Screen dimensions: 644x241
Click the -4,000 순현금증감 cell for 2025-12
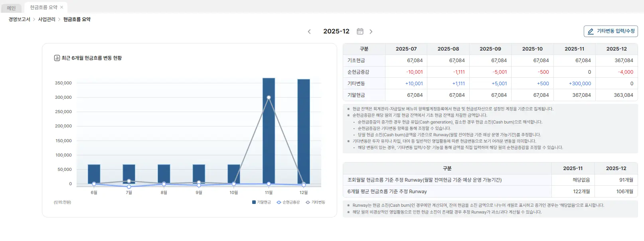[625, 72]
